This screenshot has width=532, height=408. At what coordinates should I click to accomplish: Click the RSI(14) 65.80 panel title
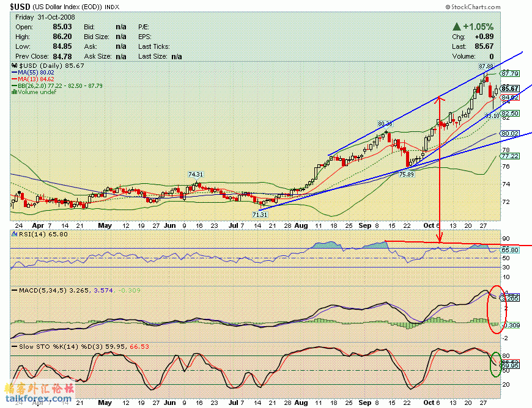click(43, 234)
